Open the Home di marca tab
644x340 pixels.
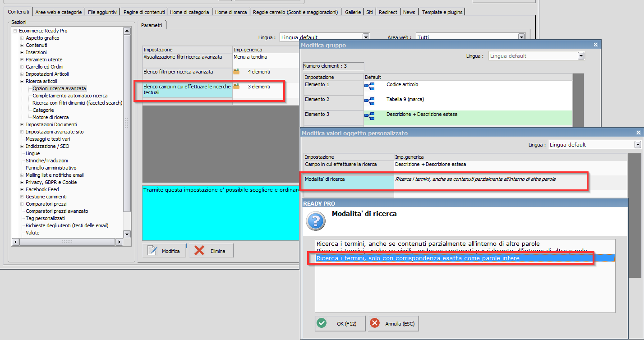(231, 12)
